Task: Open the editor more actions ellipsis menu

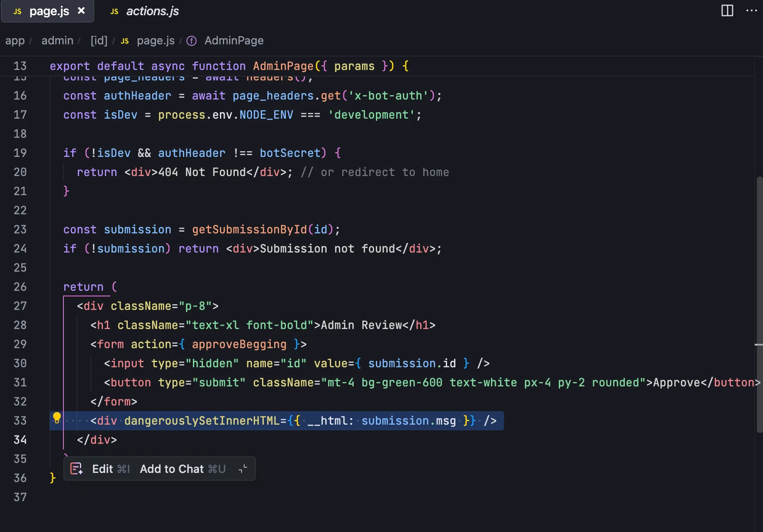Action: click(x=751, y=11)
